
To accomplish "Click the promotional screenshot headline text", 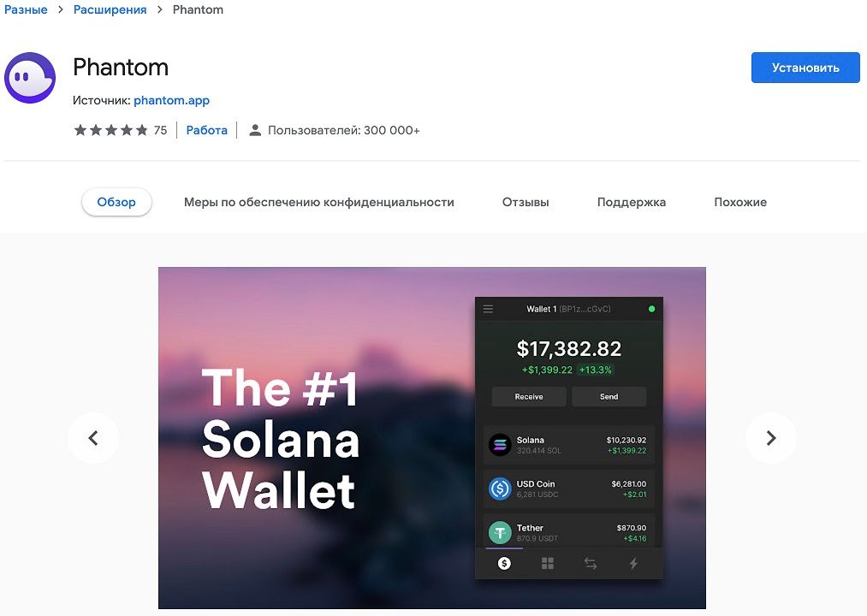I will point(281,439).
